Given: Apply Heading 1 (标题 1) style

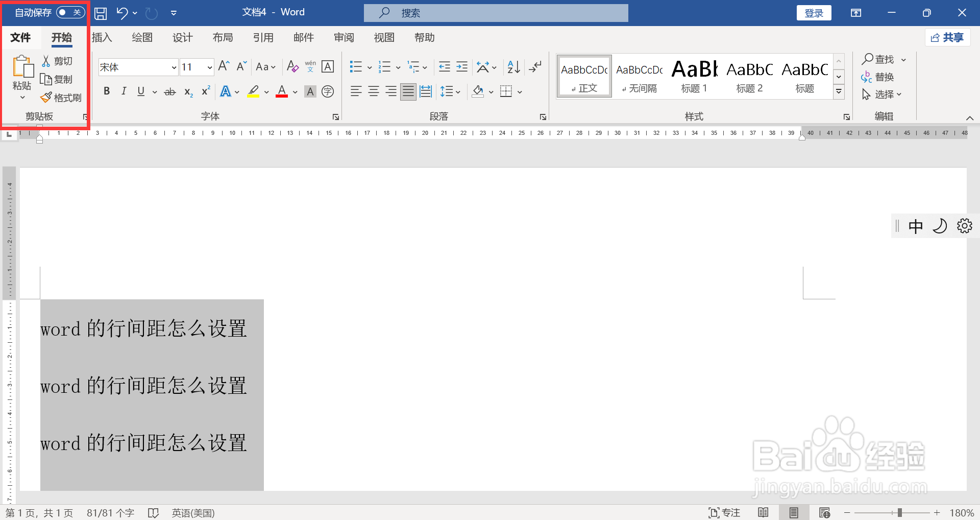Looking at the screenshot, I should point(694,77).
